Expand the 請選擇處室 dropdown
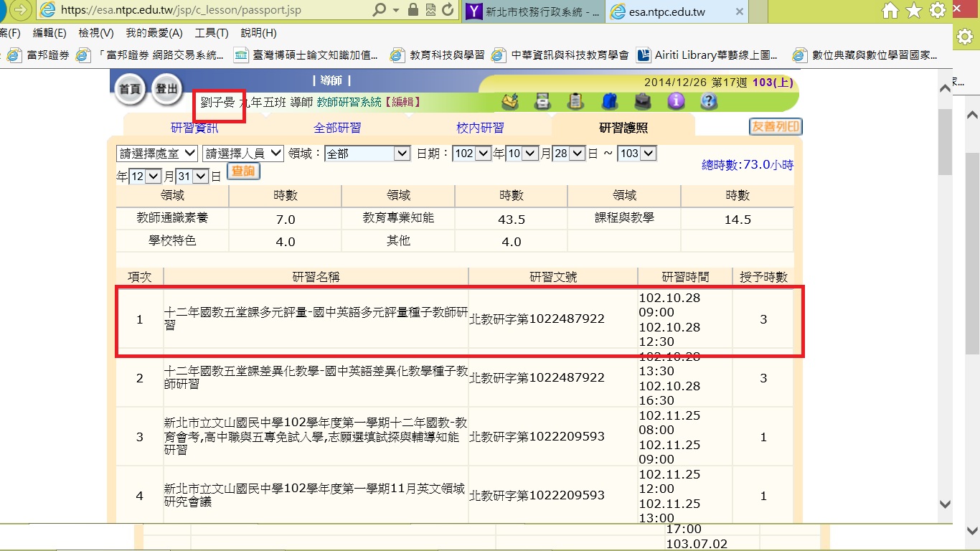 [157, 154]
